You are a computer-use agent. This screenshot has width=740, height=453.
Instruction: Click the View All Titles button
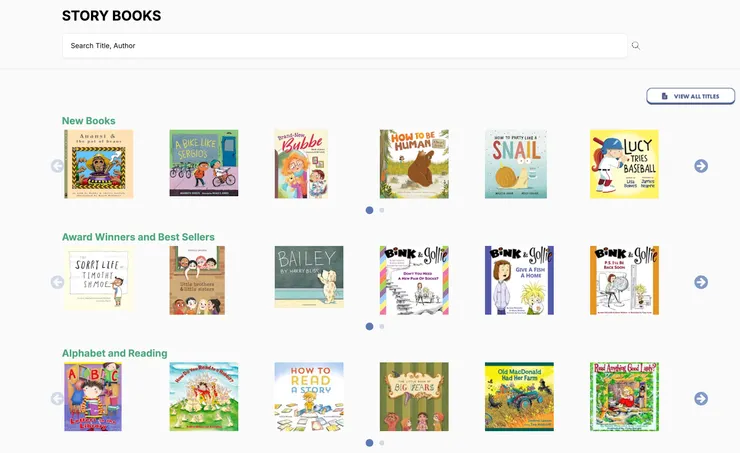pyautogui.click(x=690, y=96)
